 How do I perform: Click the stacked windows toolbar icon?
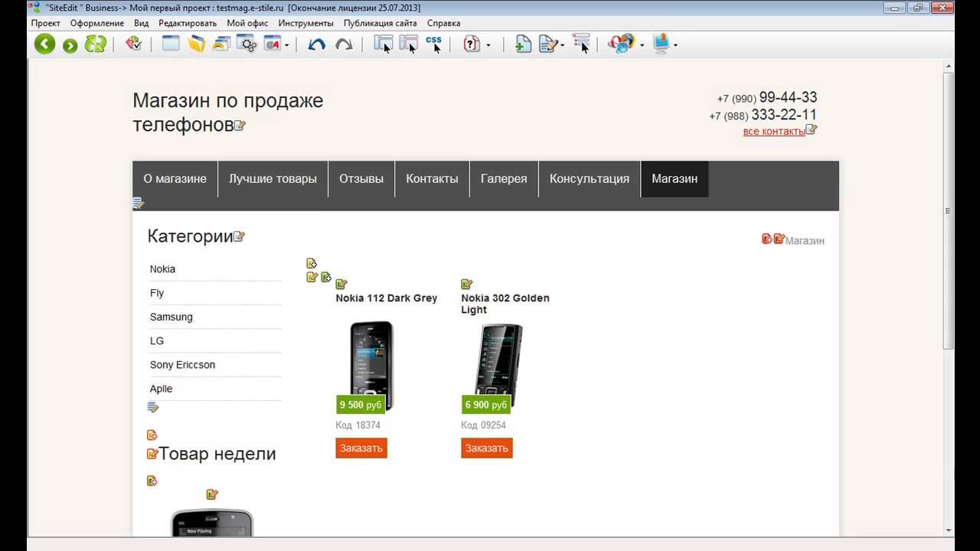point(222,44)
